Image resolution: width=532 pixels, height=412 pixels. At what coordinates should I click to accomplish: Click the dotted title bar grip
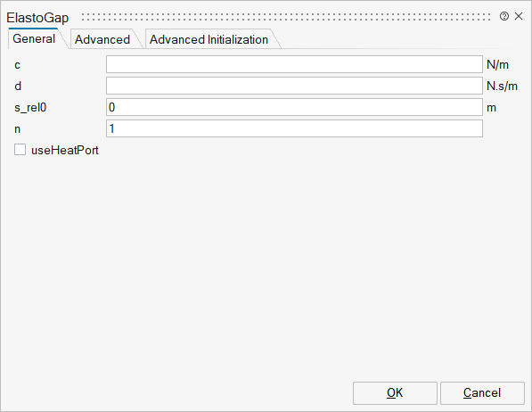[286, 17]
